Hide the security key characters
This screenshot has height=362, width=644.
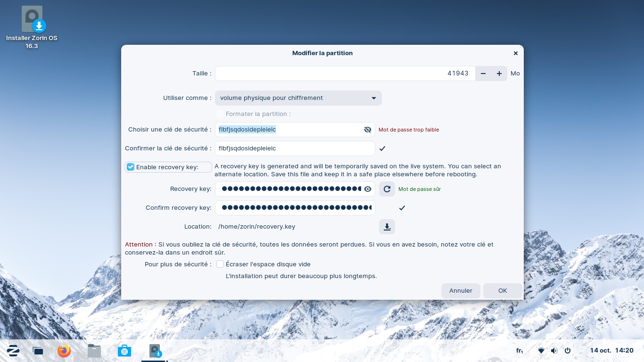pos(368,130)
